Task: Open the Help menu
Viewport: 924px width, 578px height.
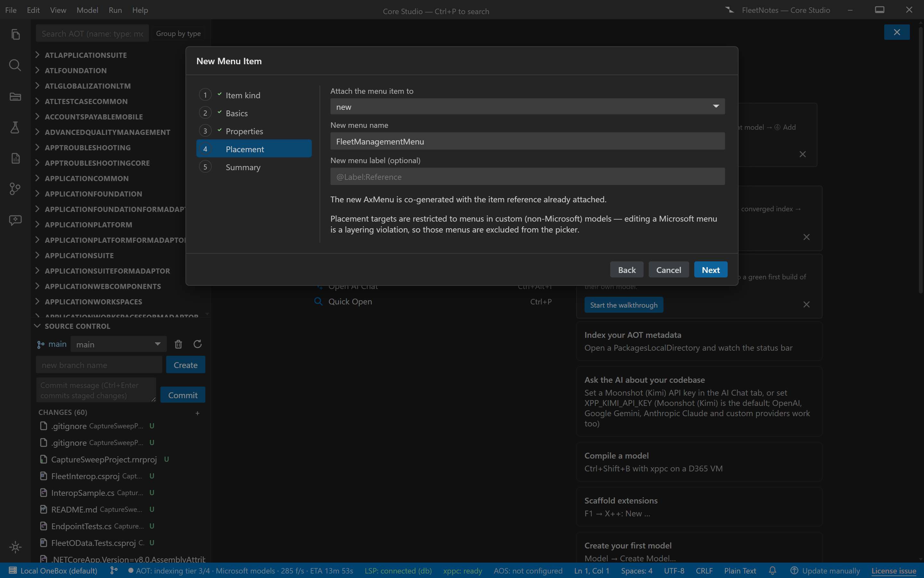Action: click(140, 10)
